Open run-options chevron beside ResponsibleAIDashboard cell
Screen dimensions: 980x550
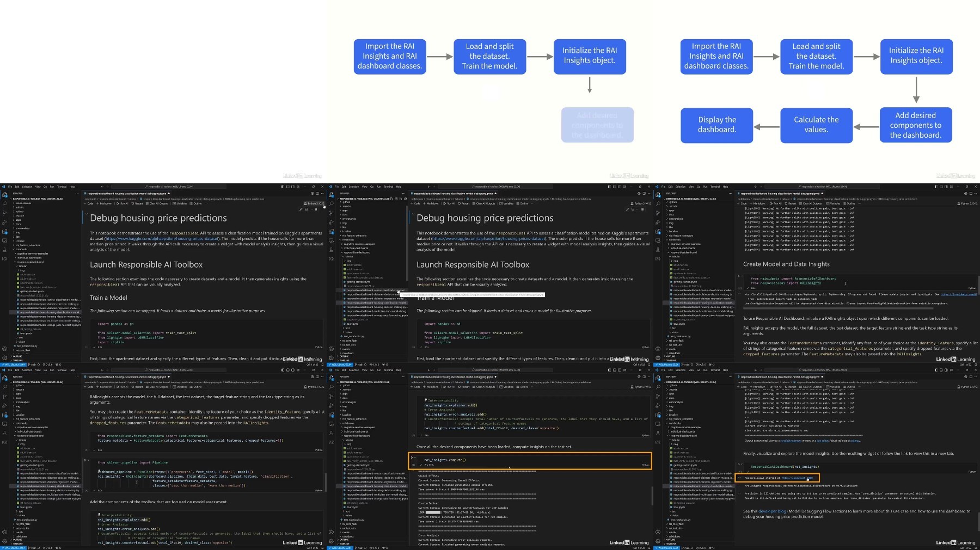pos(742,464)
